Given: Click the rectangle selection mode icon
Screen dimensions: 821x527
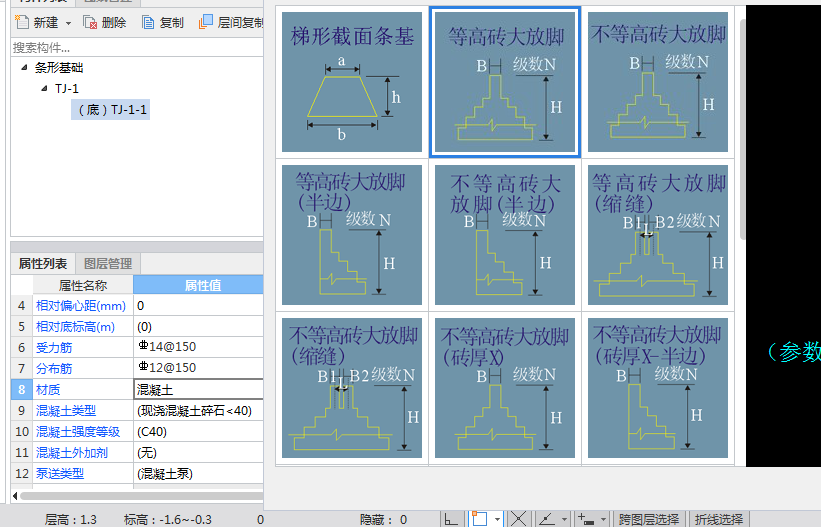Looking at the screenshot, I should 479,519.
